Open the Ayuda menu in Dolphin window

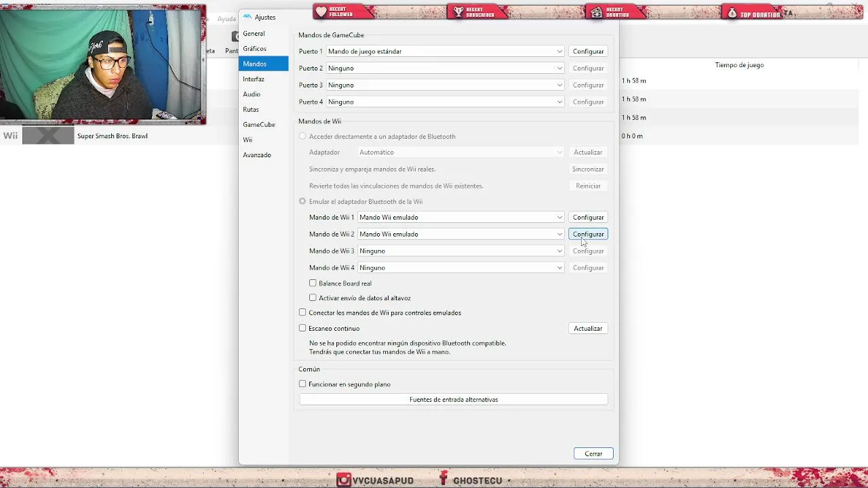[226, 19]
